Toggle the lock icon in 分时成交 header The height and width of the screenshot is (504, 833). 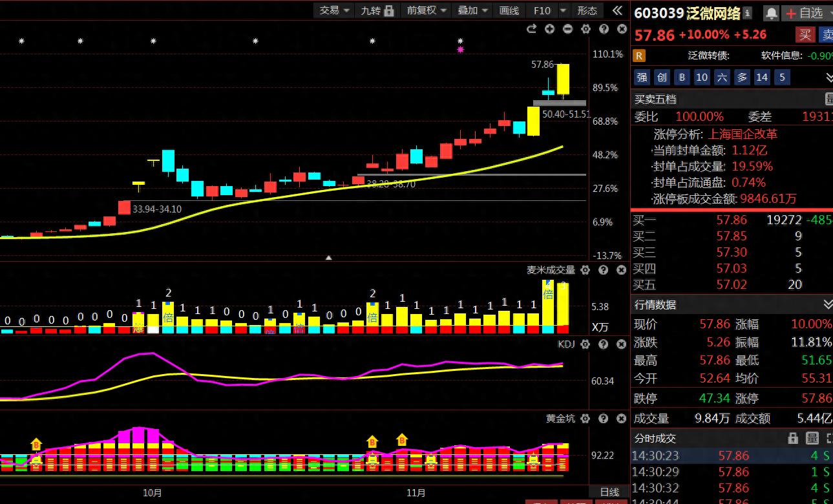click(793, 439)
